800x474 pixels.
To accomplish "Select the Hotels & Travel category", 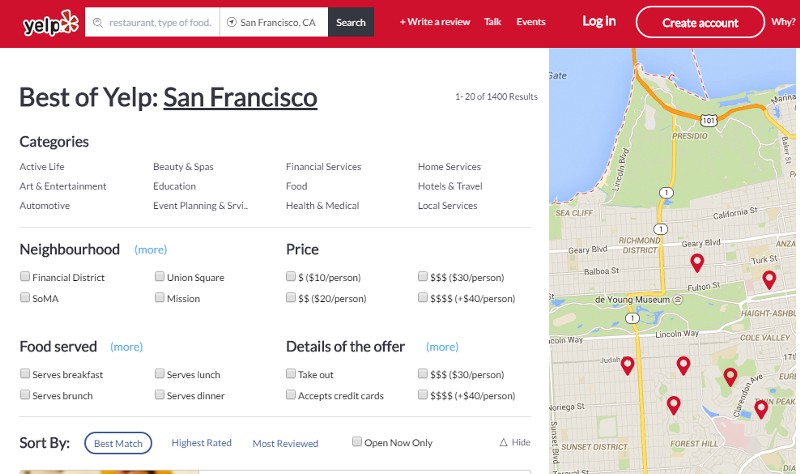I will pos(450,186).
